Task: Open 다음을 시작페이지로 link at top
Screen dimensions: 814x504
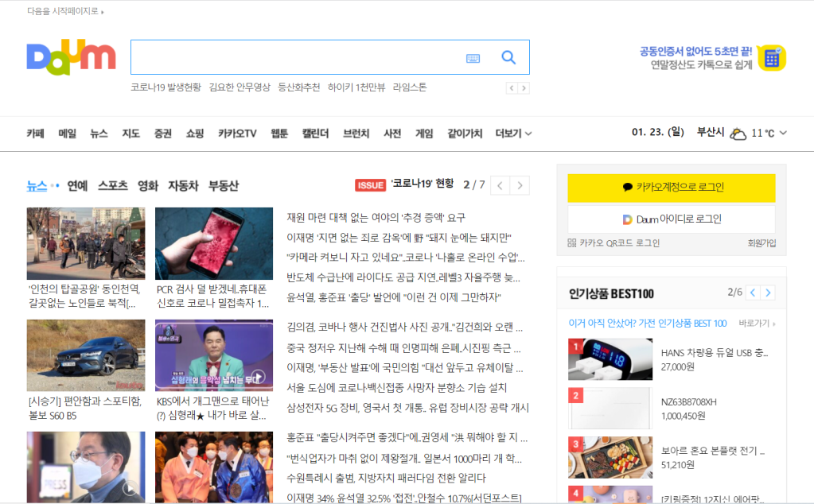Action: tap(65, 11)
